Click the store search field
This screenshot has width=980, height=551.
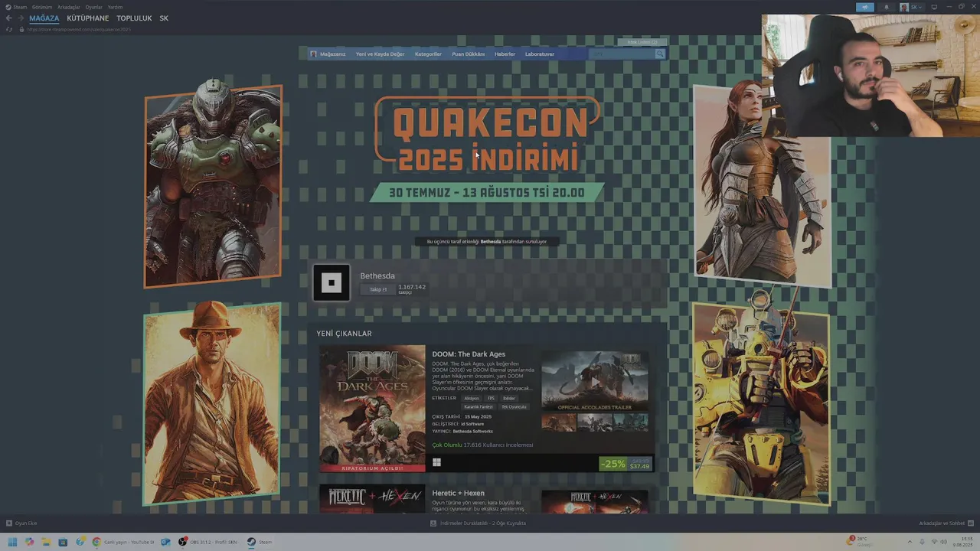[621, 54]
